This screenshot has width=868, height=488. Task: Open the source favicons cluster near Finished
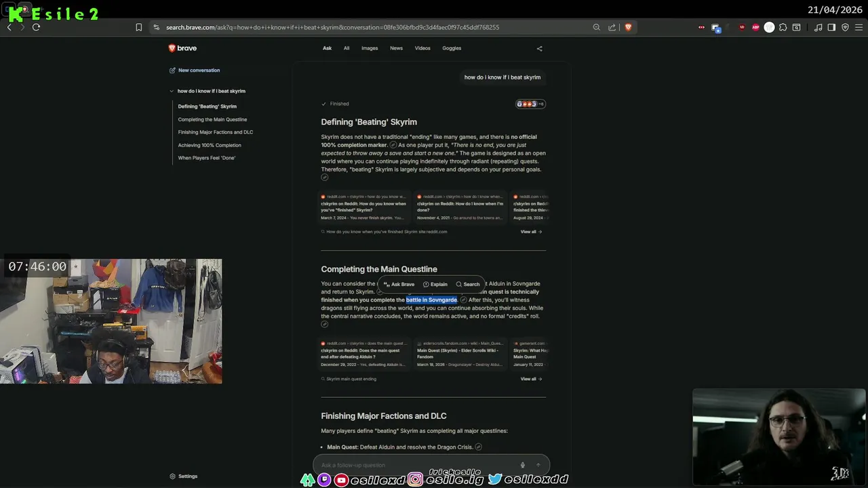click(530, 104)
